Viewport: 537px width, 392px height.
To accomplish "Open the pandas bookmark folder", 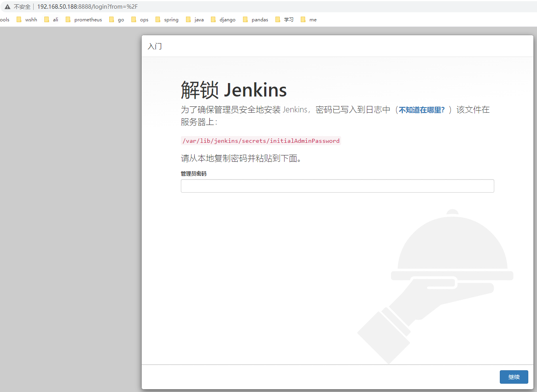I will click(x=256, y=19).
